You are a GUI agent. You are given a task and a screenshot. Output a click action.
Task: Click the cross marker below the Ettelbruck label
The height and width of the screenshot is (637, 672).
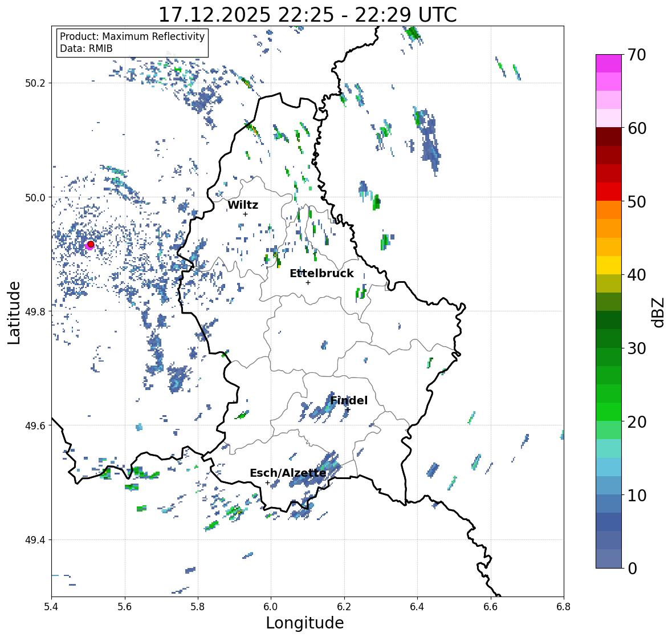pos(308,282)
